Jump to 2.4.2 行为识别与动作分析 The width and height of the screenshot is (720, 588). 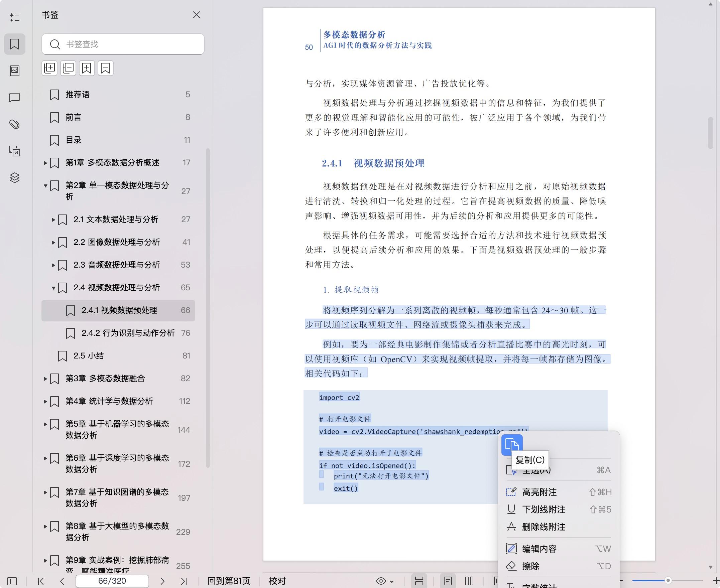pyautogui.click(x=118, y=333)
